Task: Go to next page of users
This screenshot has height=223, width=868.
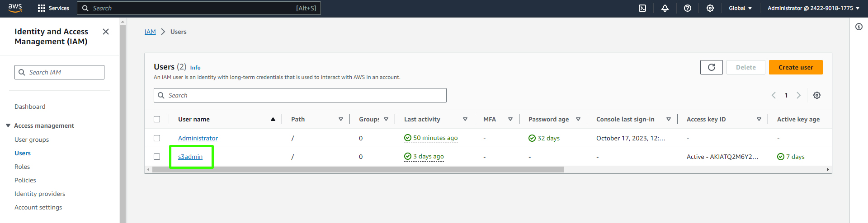Action: [799, 95]
